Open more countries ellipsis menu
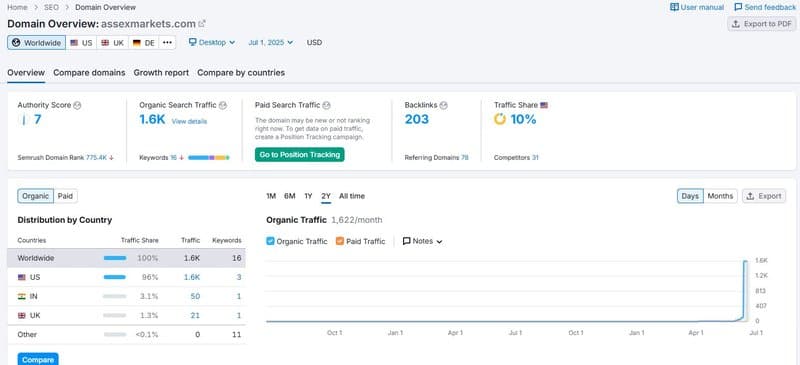The width and height of the screenshot is (800, 365). pyautogui.click(x=167, y=43)
